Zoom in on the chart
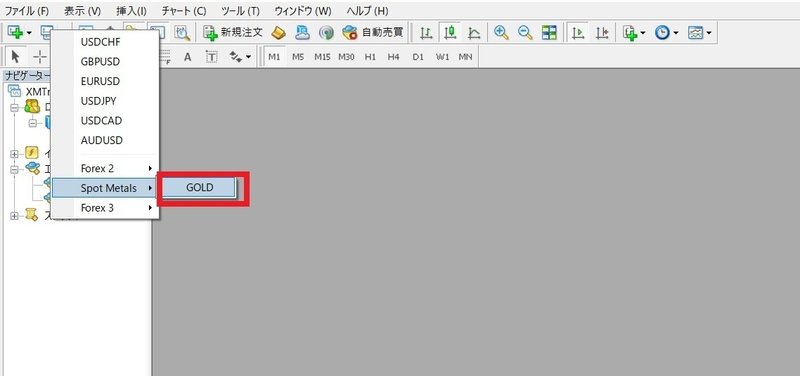The image size is (800, 376). click(502, 33)
